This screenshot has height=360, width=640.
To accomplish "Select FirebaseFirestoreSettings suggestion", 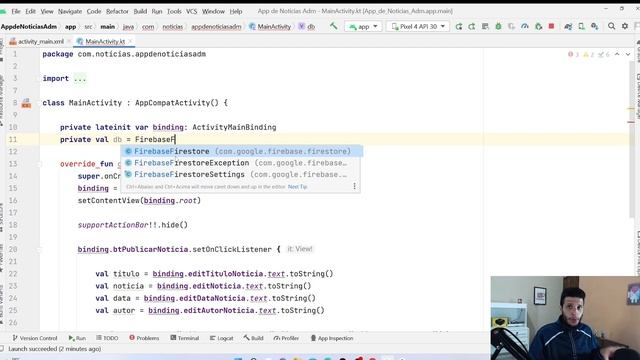I will 241,174.
